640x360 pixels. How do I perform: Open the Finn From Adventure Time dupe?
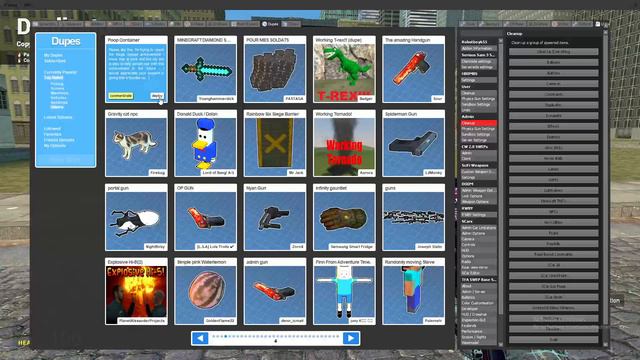[344, 291]
